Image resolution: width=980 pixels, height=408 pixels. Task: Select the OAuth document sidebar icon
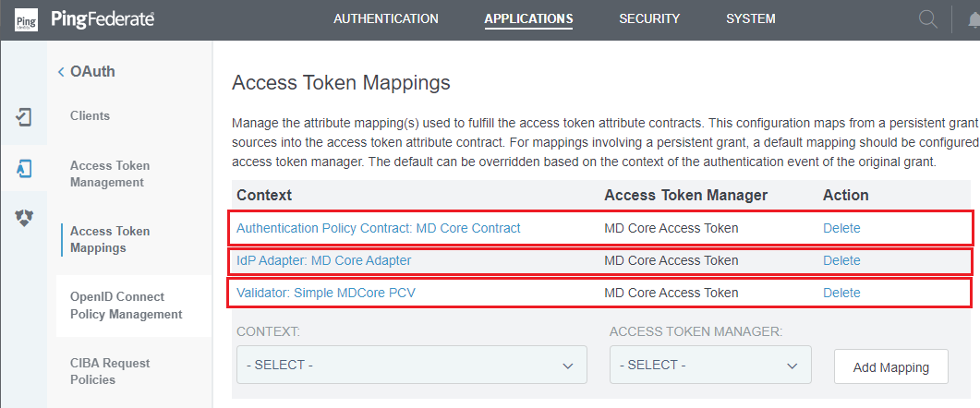click(23, 169)
